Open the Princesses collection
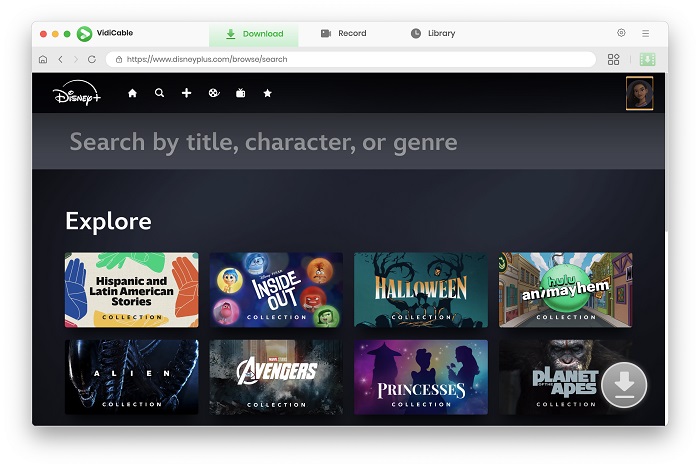This screenshot has width=700, height=468. pyautogui.click(x=421, y=377)
